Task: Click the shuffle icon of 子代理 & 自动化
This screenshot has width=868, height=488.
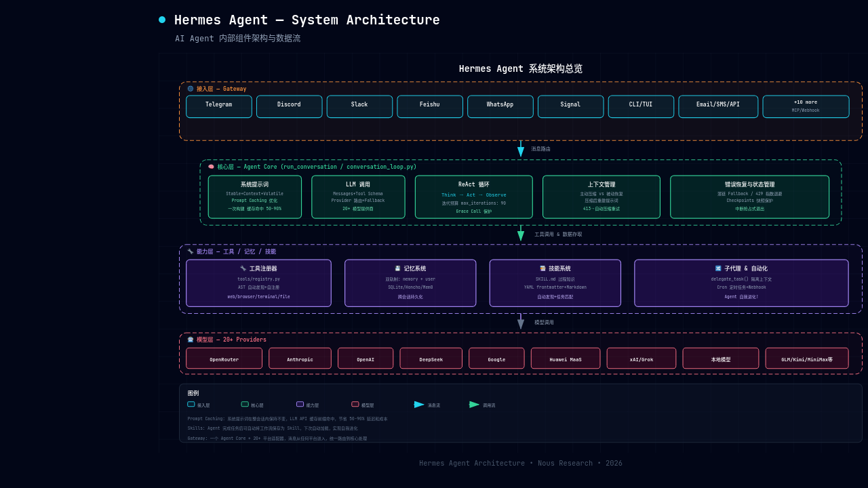Action: tap(718, 268)
